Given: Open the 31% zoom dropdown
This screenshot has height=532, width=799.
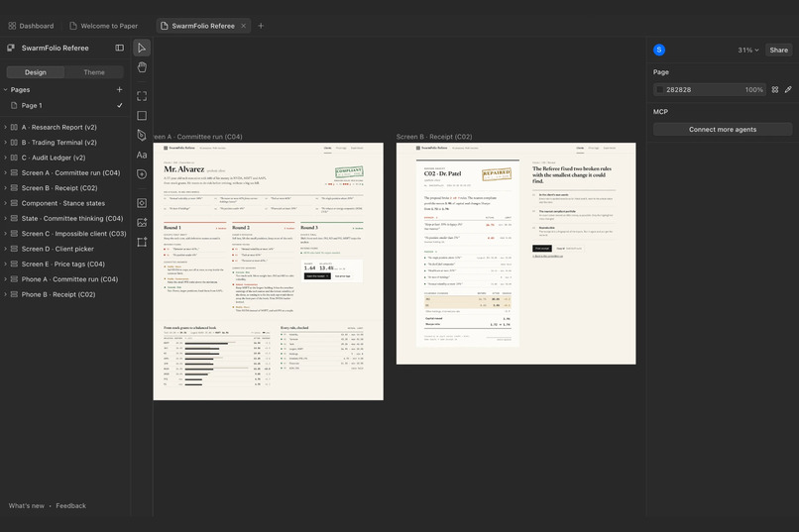Looking at the screenshot, I should 748,50.
